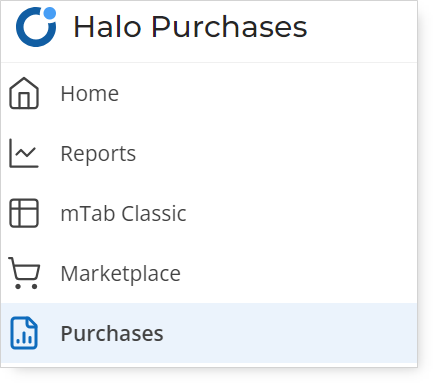This screenshot has height=383, width=433.
Task: Open Marketplace from the sidebar text
Action: [x=120, y=274]
